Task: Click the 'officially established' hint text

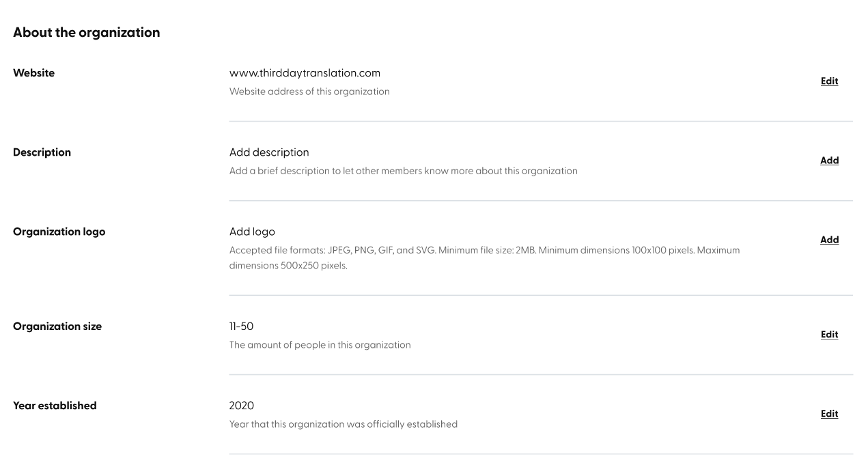Action: tap(344, 424)
